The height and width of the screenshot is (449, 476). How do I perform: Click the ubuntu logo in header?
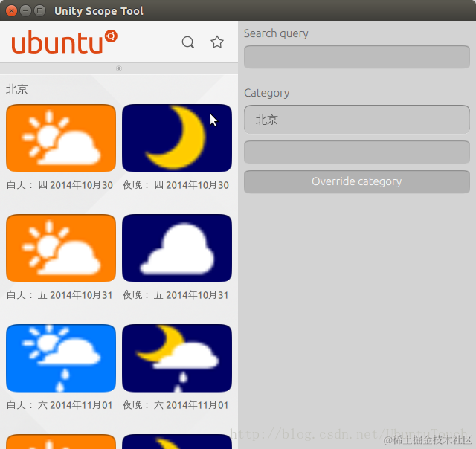65,42
